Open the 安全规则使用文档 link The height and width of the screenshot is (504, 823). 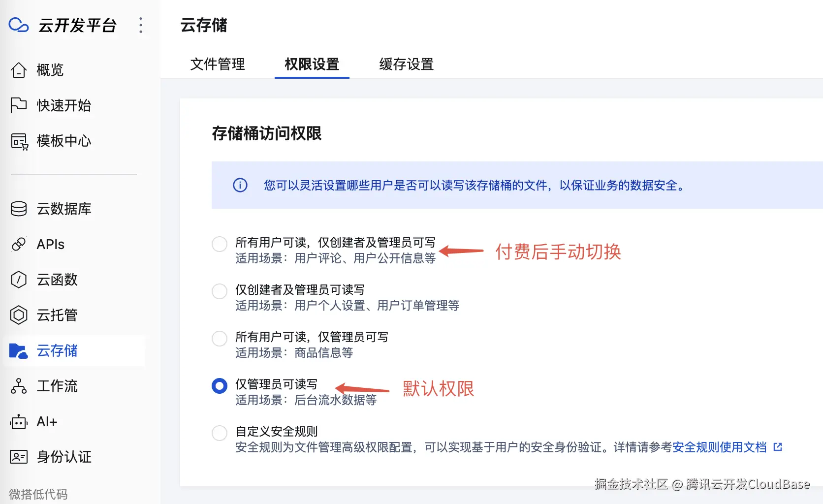(719, 447)
